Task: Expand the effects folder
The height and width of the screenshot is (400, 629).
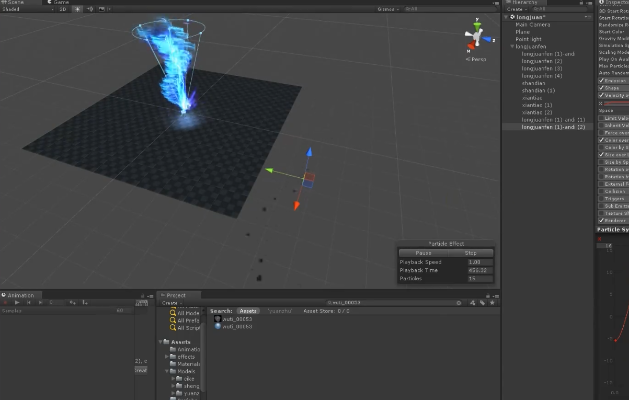Action: coord(167,357)
